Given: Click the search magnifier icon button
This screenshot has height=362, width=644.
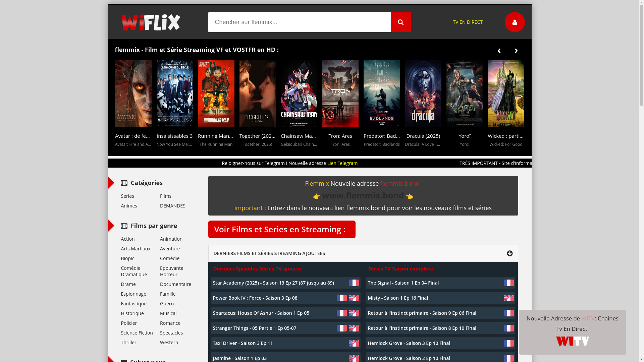Looking at the screenshot, I should [400, 22].
